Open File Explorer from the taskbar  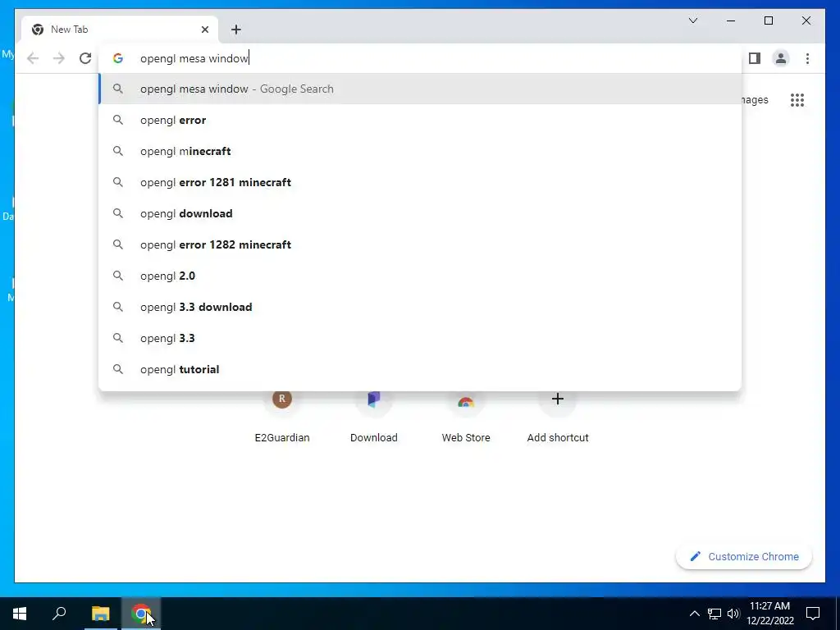pos(100,614)
